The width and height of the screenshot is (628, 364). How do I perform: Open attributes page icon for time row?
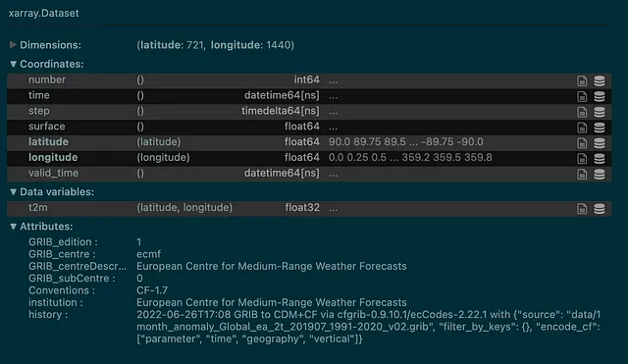pyautogui.click(x=582, y=96)
